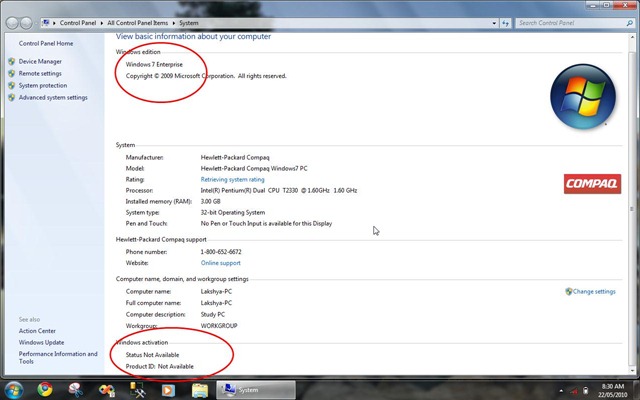Image resolution: width=640 pixels, height=400 pixels.
Task: Launch media player from taskbar
Action: (x=168, y=390)
